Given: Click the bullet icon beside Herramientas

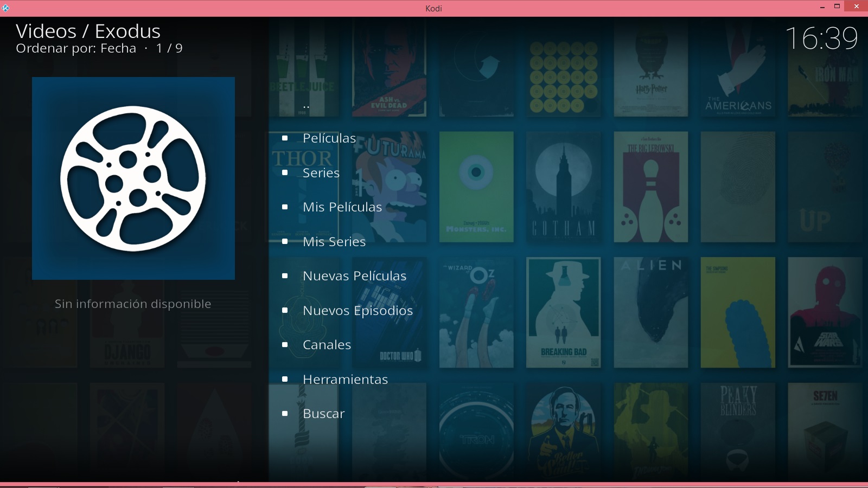Looking at the screenshot, I should (285, 380).
